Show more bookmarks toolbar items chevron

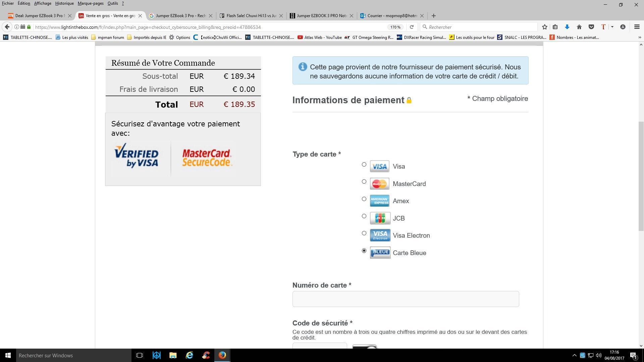(x=639, y=38)
